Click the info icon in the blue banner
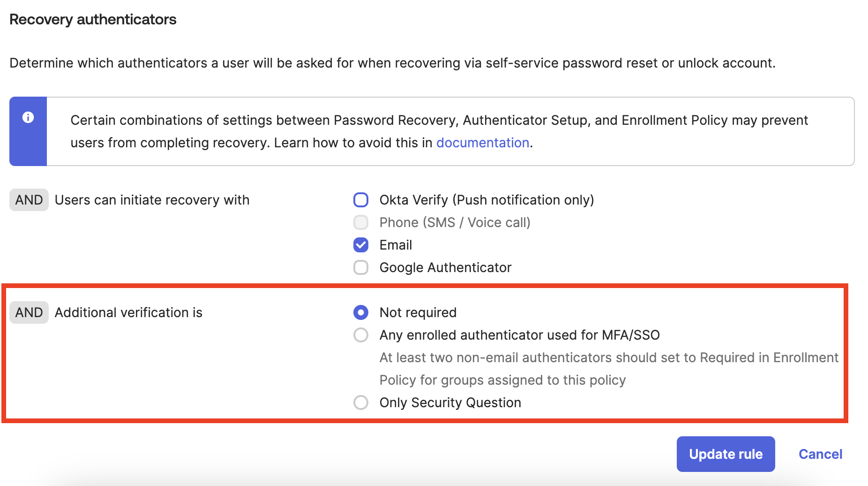This screenshot has height=486, width=868. [28, 117]
